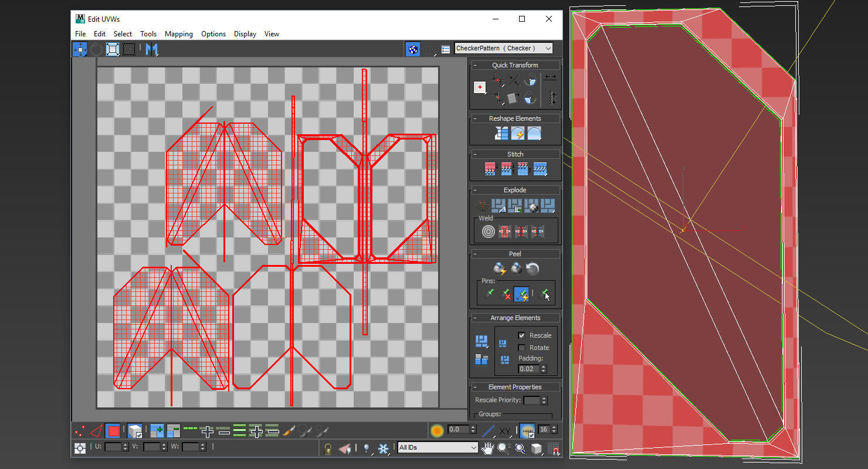Open the File menu
The width and height of the screenshot is (868, 469).
point(80,34)
